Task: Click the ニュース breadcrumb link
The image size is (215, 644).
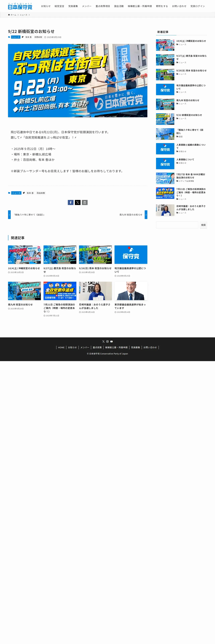Action: click(24, 15)
